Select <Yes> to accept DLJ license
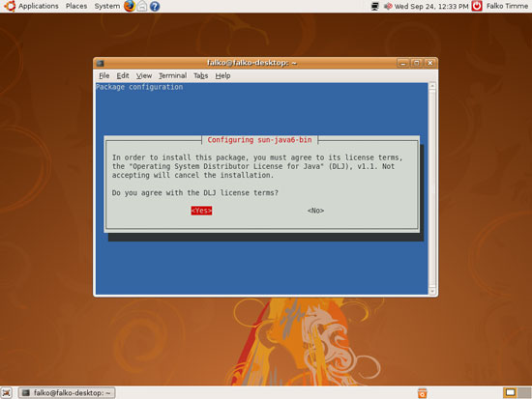 point(201,211)
